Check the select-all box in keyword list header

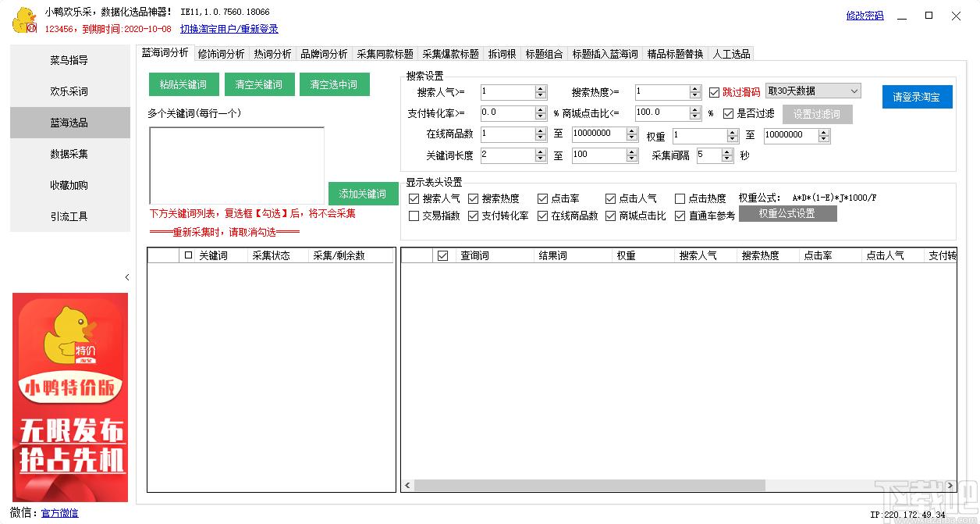(x=188, y=255)
